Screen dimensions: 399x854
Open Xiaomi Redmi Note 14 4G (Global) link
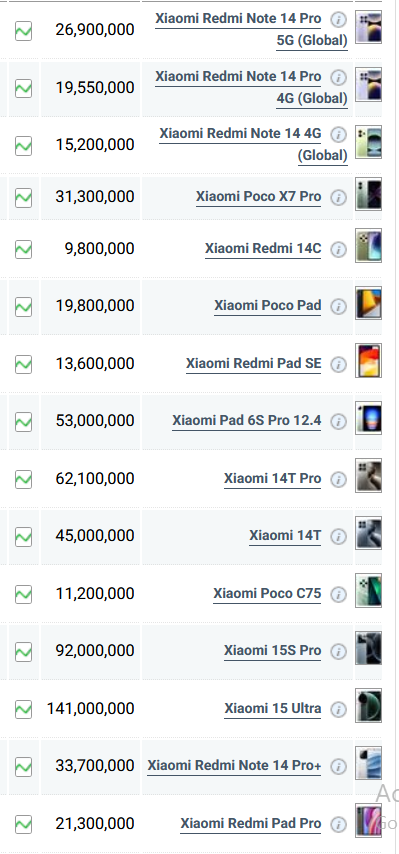click(x=253, y=144)
